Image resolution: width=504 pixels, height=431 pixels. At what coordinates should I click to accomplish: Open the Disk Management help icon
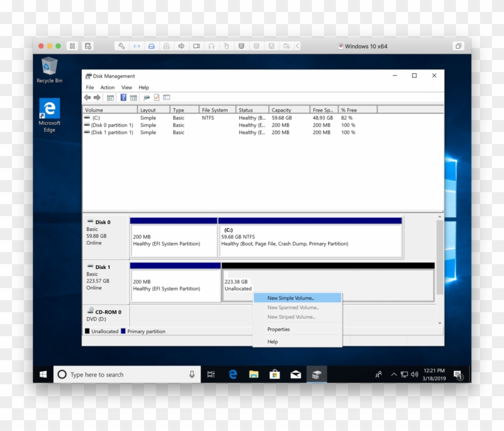point(124,97)
